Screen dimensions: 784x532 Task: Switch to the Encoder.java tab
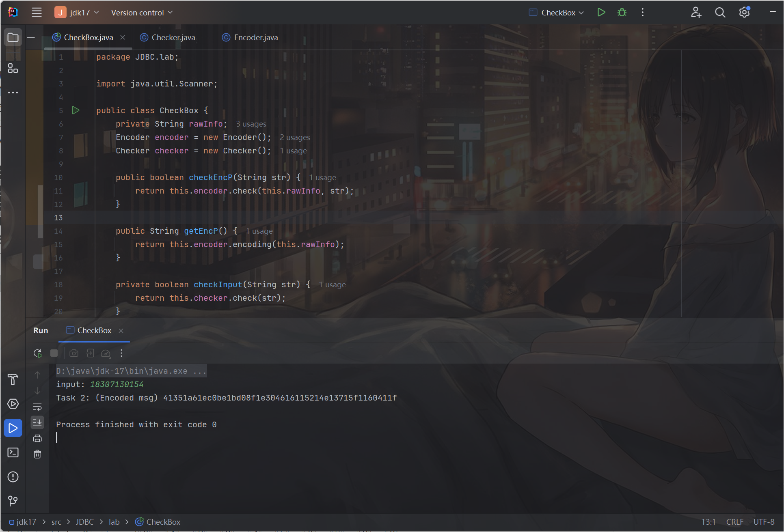tap(256, 37)
